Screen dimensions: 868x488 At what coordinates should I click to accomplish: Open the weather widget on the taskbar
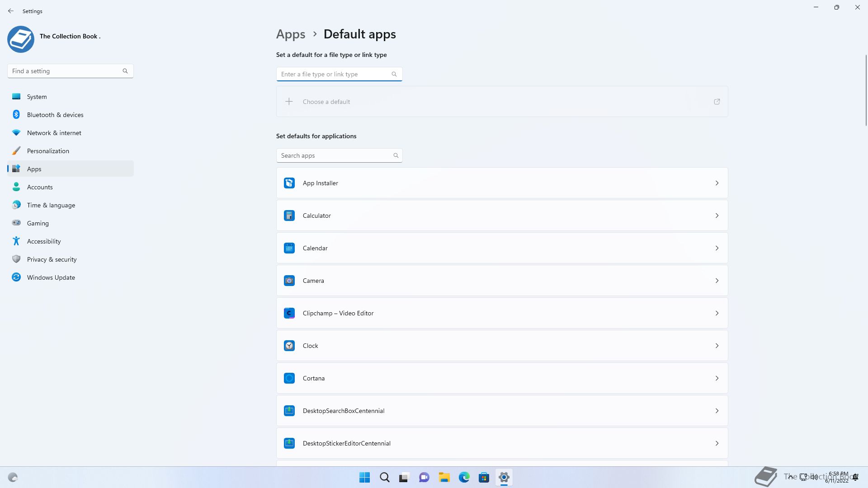point(13,477)
